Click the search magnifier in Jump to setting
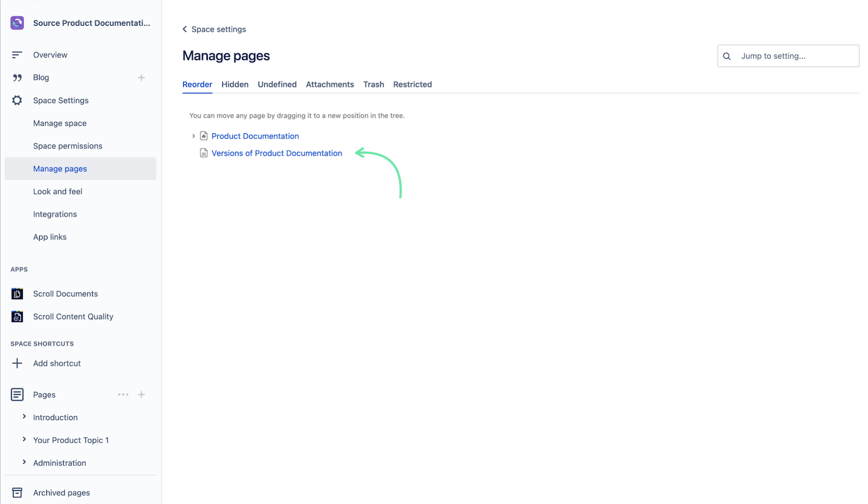Viewport: 868px width, 504px height. click(727, 56)
